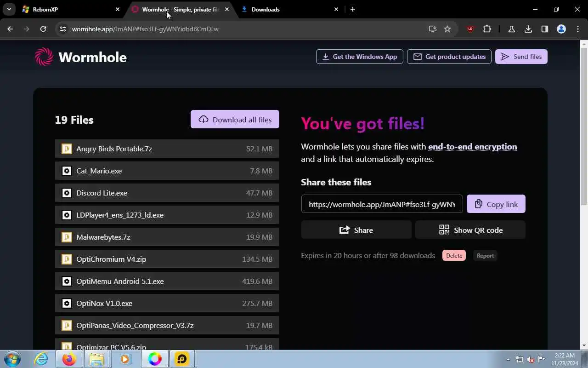This screenshot has height=368, width=588.
Task: Click the OptiNox V1.0.exe file icon
Action: pyautogui.click(x=67, y=303)
